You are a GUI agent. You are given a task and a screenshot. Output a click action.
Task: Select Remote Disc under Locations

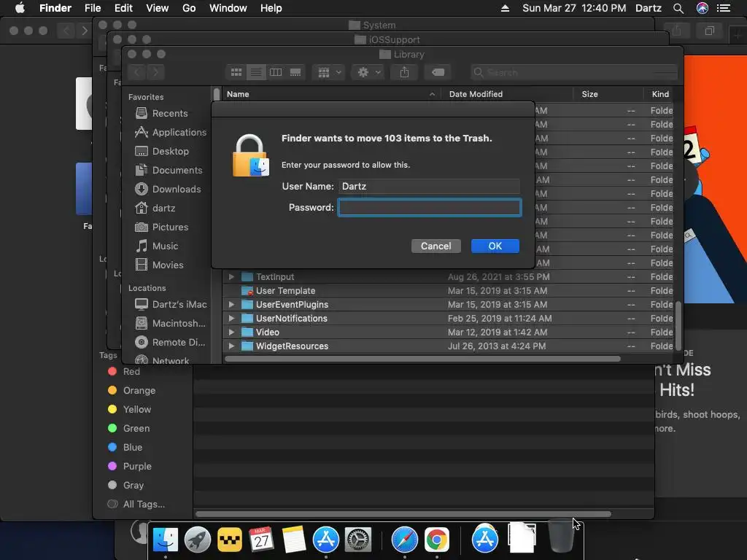170,343
